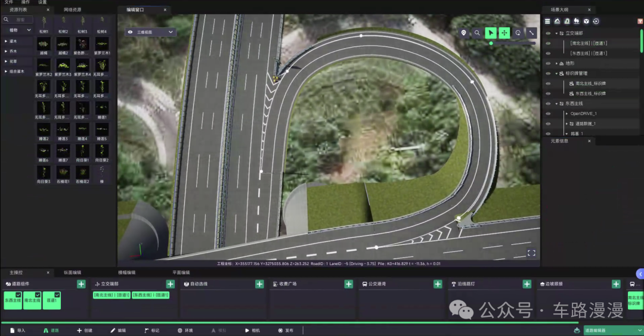Uncheck the 匝道1 road component checkbox
Viewport: 644px width, 336px height.
tap(57, 294)
